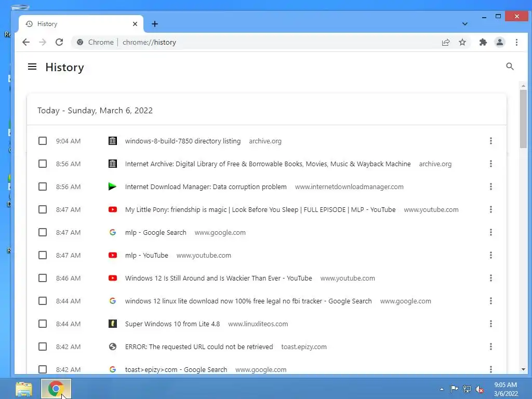Open windows-8-build-7850 directory listing link
Viewport: 532px width, 399px height.
pos(182,141)
